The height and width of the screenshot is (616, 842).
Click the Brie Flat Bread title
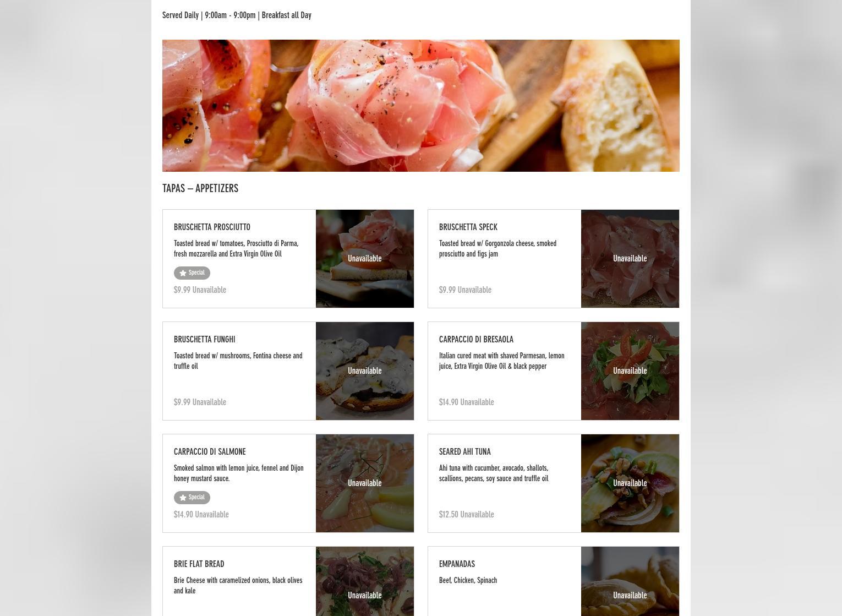tap(199, 564)
